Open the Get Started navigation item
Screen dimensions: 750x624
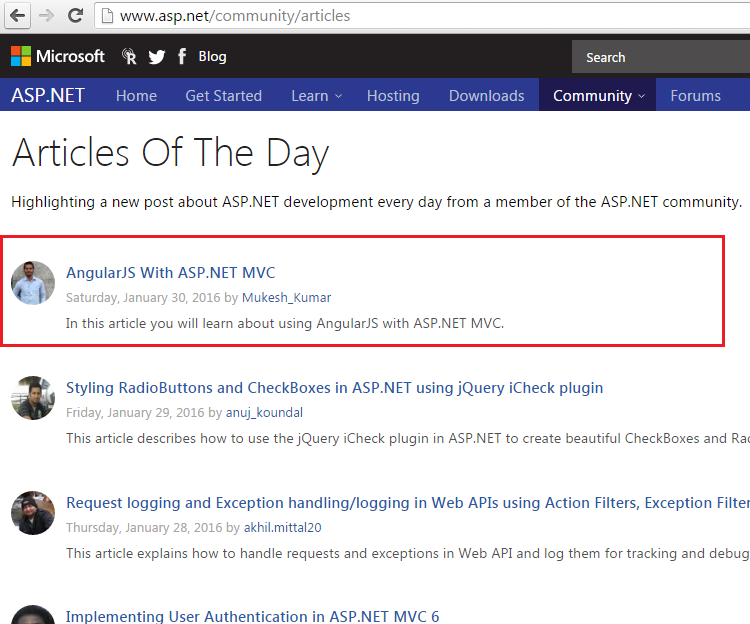[x=223, y=96]
